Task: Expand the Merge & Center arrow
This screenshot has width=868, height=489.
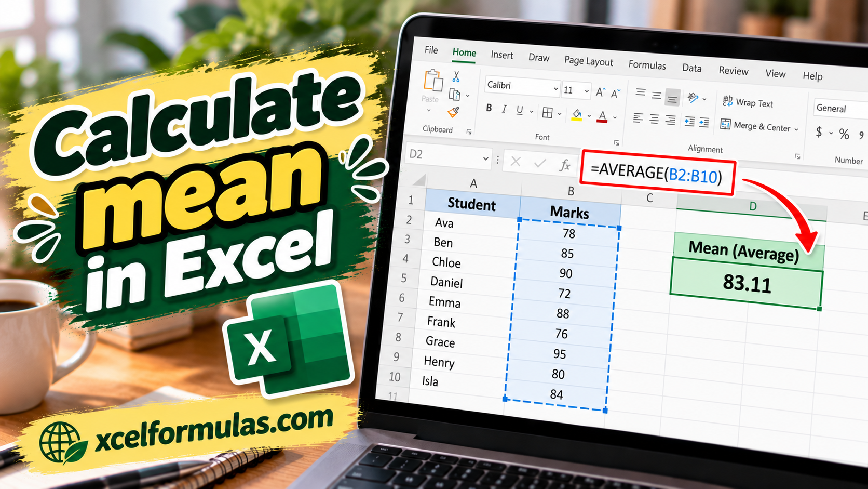Action: coord(796,129)
